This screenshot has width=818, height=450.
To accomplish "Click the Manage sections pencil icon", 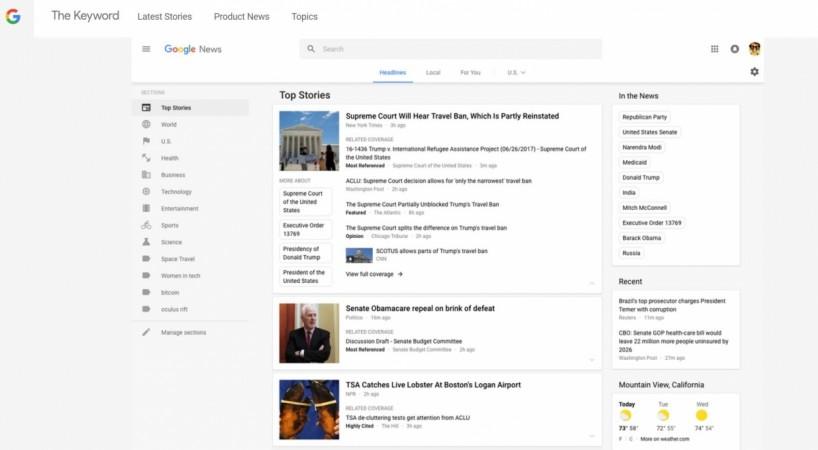I will pos(146,332).
